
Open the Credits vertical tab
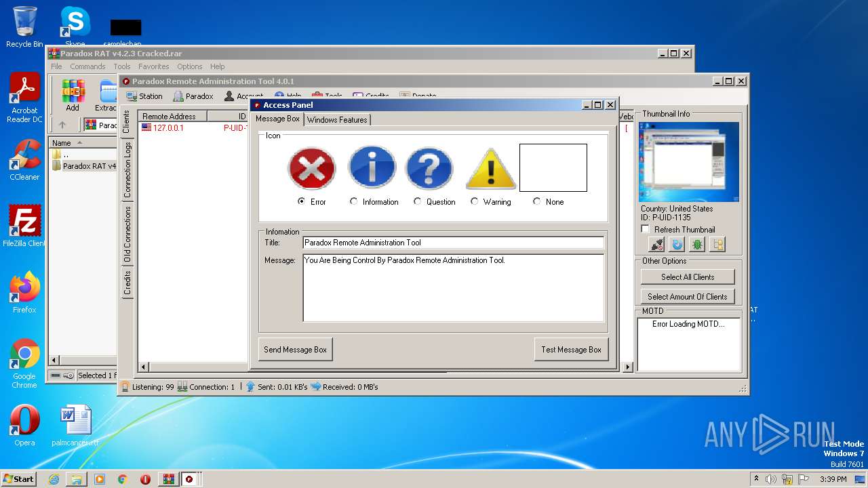[127, 282]
